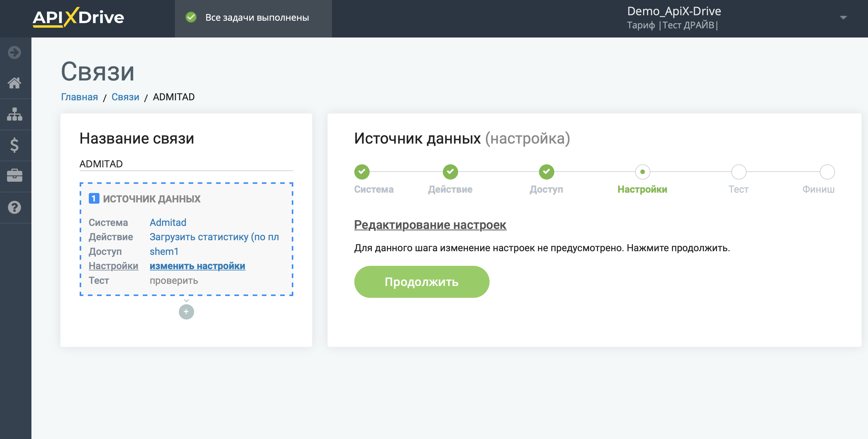Screen dimensions: 868x439
Task: Click the 'Тест' label in source block
Action: [x=99, y=280]
